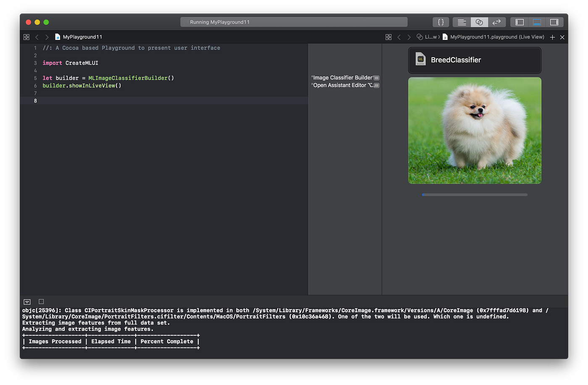
Task: Show the Debug area panel icon
Action: tap(537, 22)
